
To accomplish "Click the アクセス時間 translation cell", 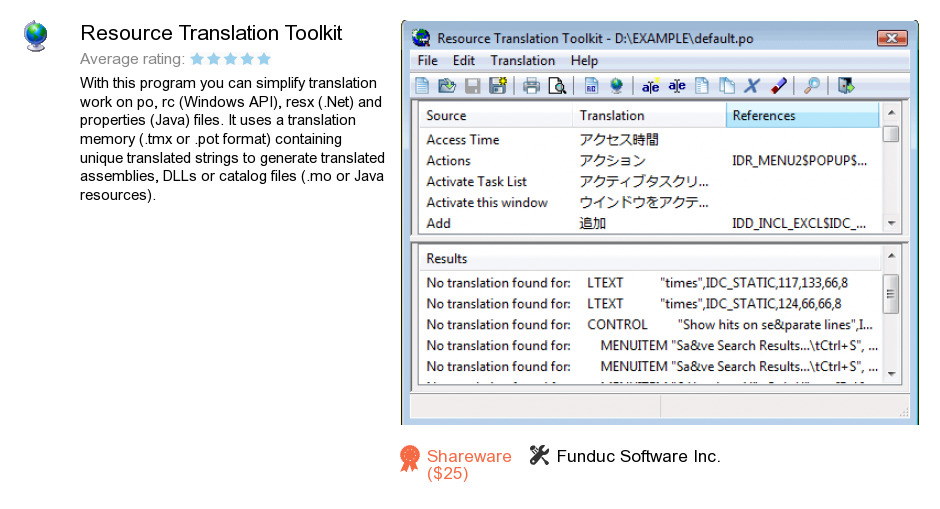I will coord(619,140).
